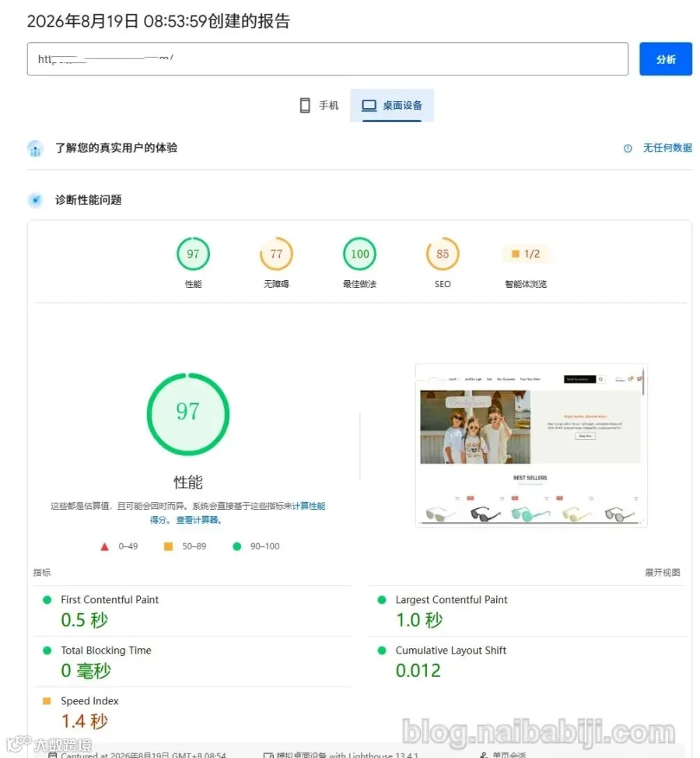
Task: Click the First Contentful Paint metric label
Action: (x=110, y=599)
